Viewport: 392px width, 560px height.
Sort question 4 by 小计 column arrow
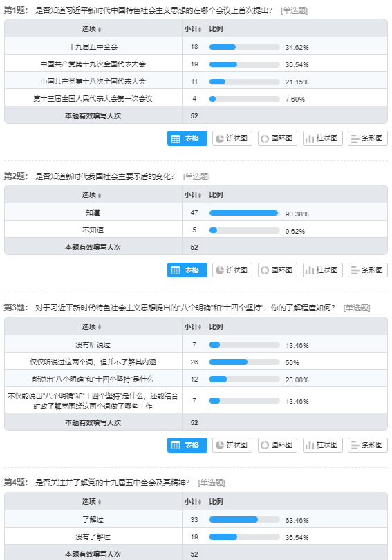pos(200,502)
